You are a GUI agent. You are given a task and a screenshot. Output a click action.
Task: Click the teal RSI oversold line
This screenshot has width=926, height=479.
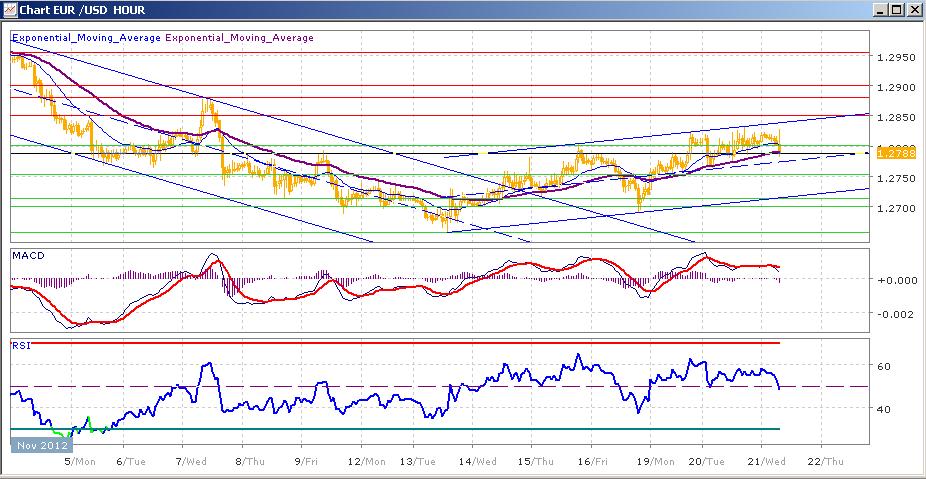(400, 429)
